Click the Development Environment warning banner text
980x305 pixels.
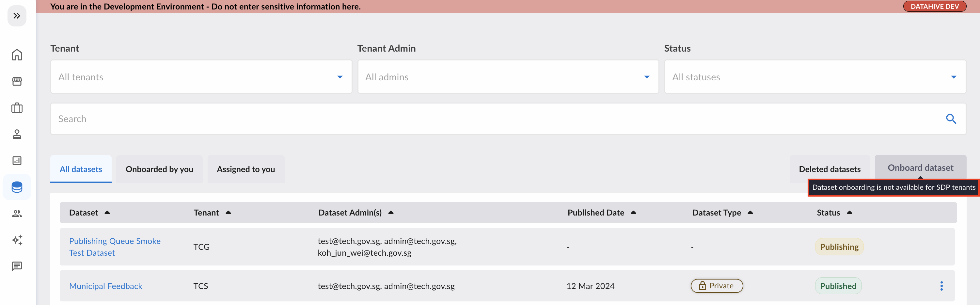point(205,7)
